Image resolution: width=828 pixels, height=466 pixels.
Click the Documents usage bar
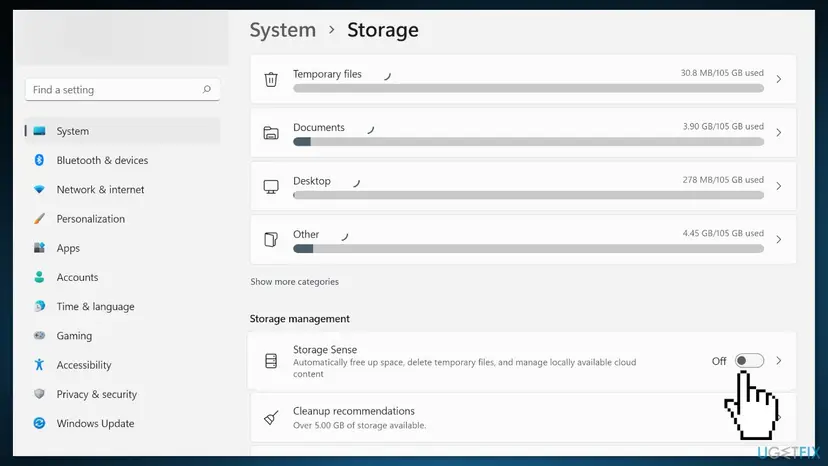coord(529,142)
